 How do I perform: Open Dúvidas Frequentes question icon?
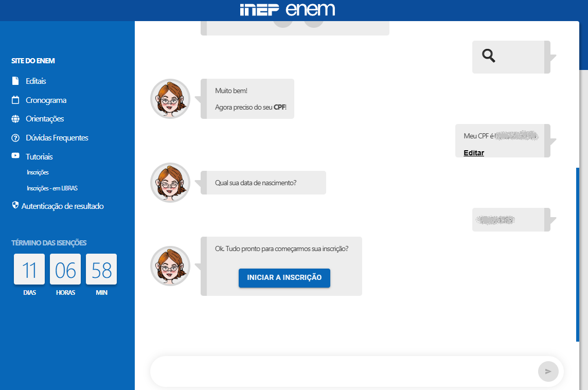[x=16, y=137]
